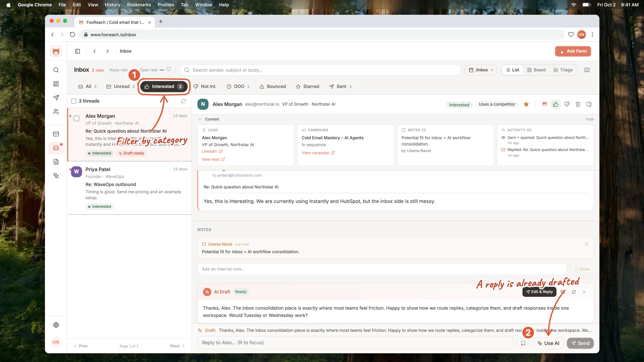Open Slack integration icon in sidebar
Image resolution: width=644 pixels, height=362 pixels.
pyautogui.click(x=56, y=325)
